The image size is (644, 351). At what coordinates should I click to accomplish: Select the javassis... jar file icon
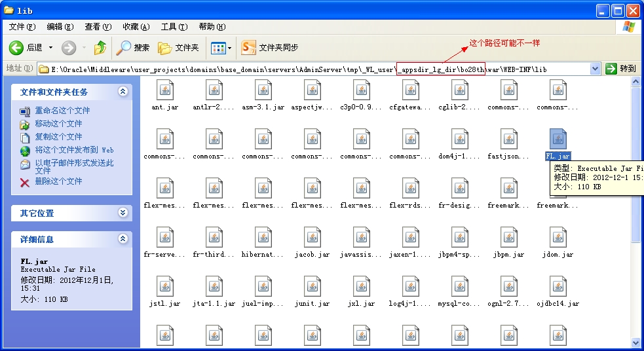point(362,237)
